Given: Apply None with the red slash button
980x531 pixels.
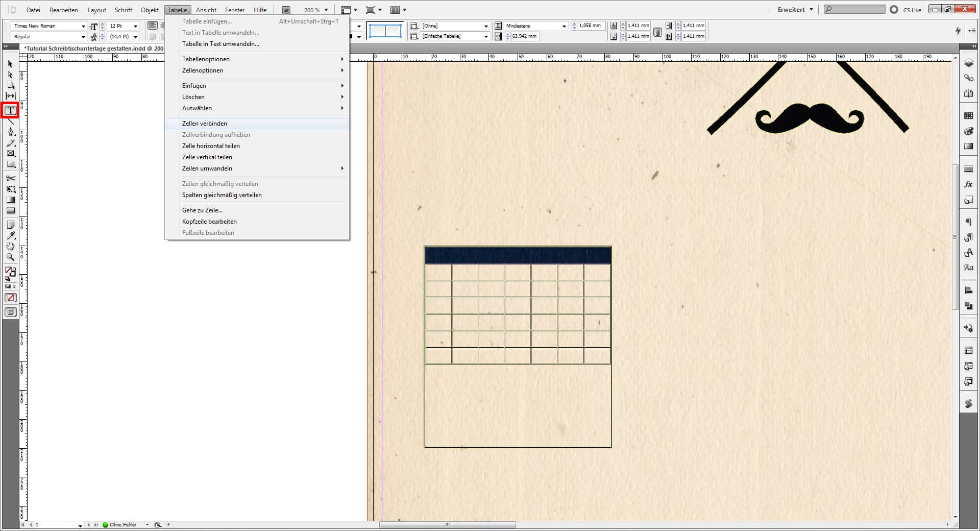Looking at the screenshot, I should [10, 298].
